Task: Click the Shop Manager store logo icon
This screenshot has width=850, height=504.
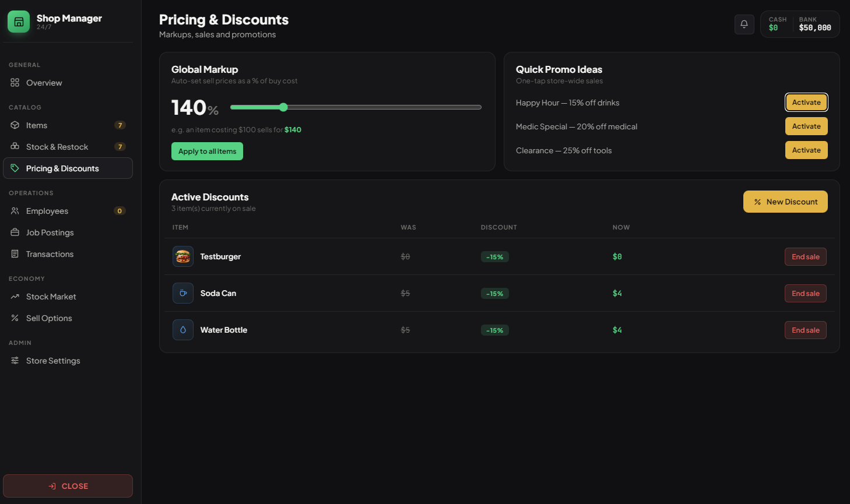Action: coord(19,22)
